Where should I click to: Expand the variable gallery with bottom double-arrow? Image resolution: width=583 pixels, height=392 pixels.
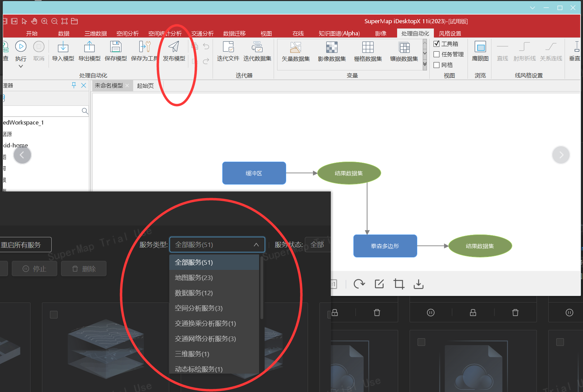425,64
